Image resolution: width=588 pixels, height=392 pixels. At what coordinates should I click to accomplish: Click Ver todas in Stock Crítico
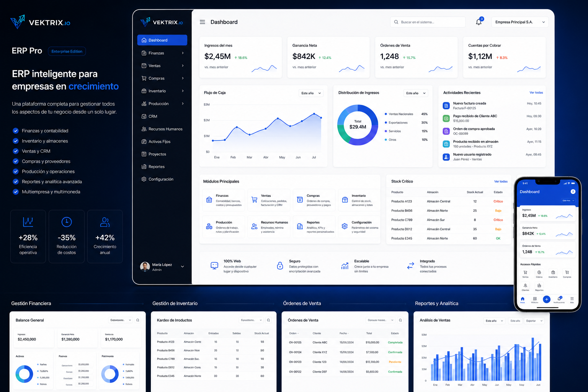pyautogui.click(x=501, y=181)
